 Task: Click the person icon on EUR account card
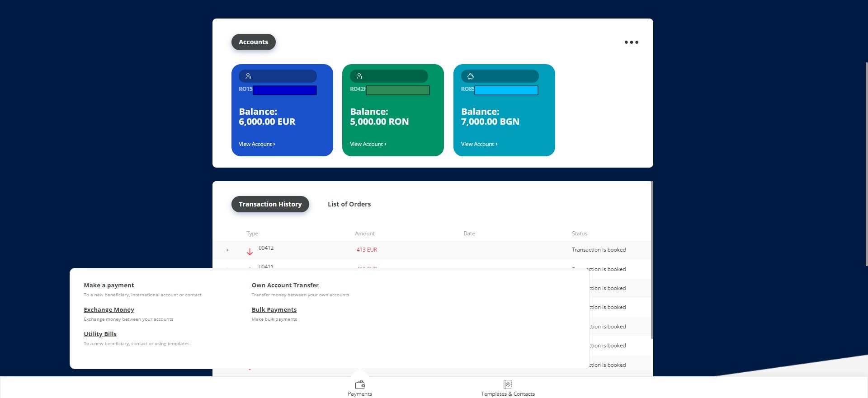coord(248,76)
